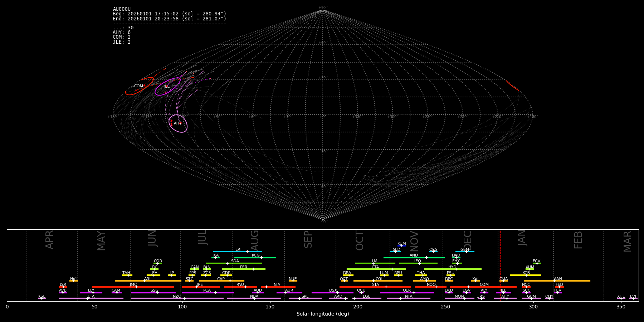Click the LYR shower bar on the timeline
644x322 pixels.
pos(63,287)
